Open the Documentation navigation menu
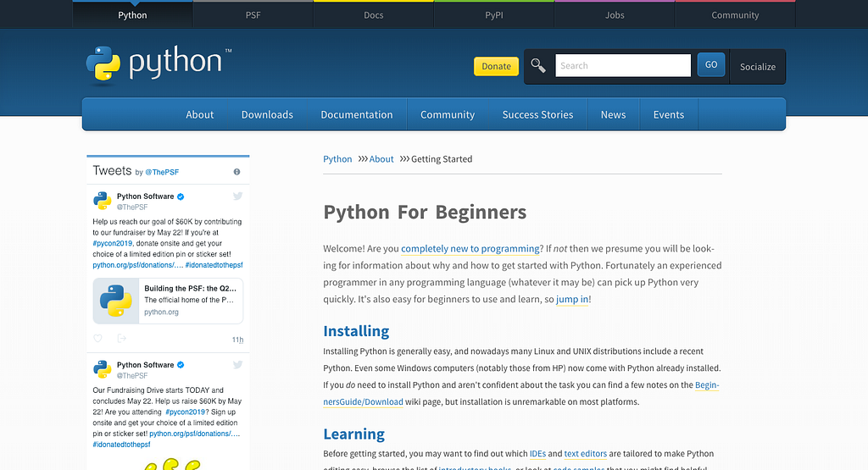The image size is (868, 470). [x=357, y=114]
